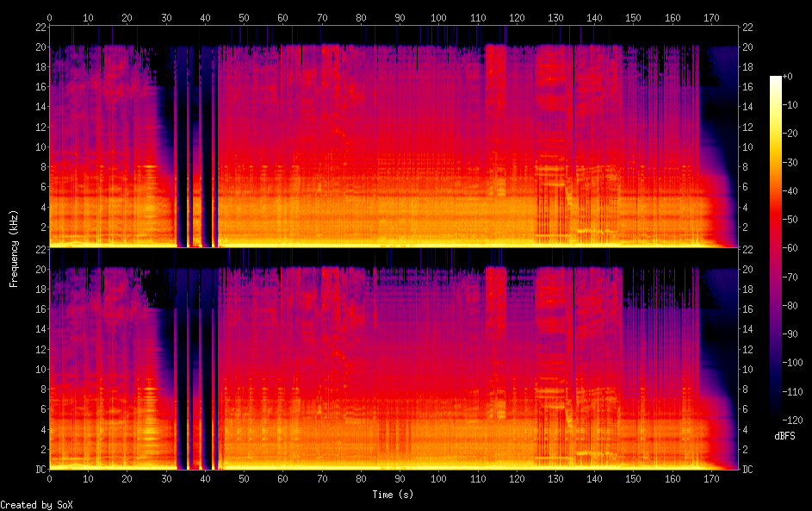Click the "-20" label on the color scale

pos(790,134)
